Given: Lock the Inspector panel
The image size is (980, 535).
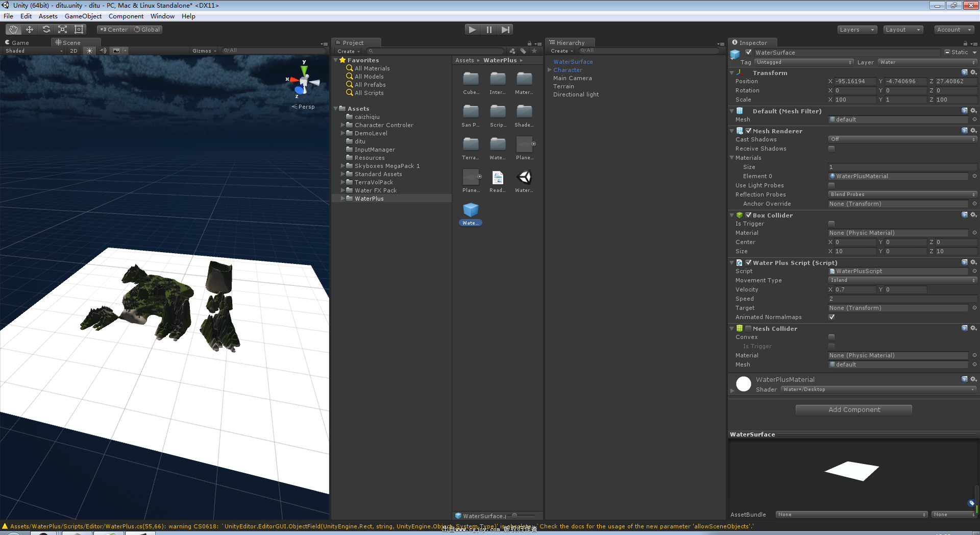Looking at the screenshot, I should [x=965, y=43].
